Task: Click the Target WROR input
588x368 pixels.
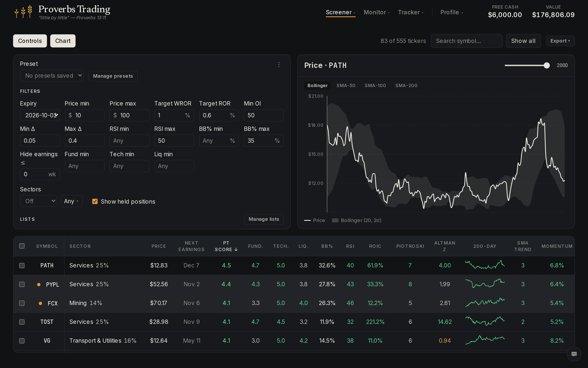Action: (174, 115)
